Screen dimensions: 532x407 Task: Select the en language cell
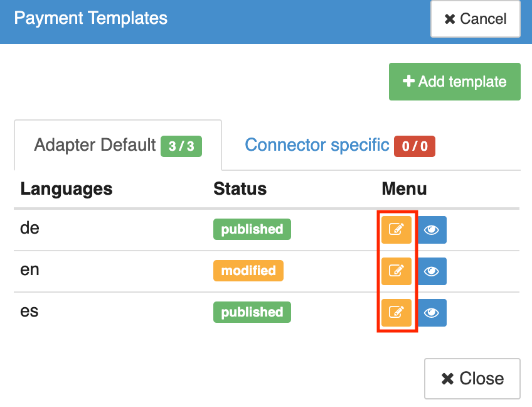[x=30, y=269]
